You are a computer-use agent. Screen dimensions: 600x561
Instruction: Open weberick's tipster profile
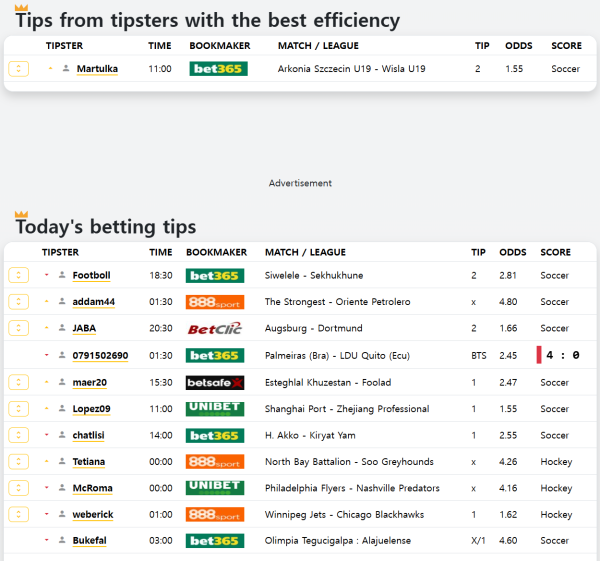[92, 514]
